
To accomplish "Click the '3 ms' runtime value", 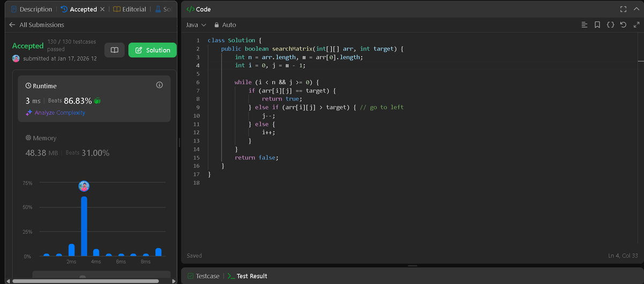I will [x=33, y=101].
